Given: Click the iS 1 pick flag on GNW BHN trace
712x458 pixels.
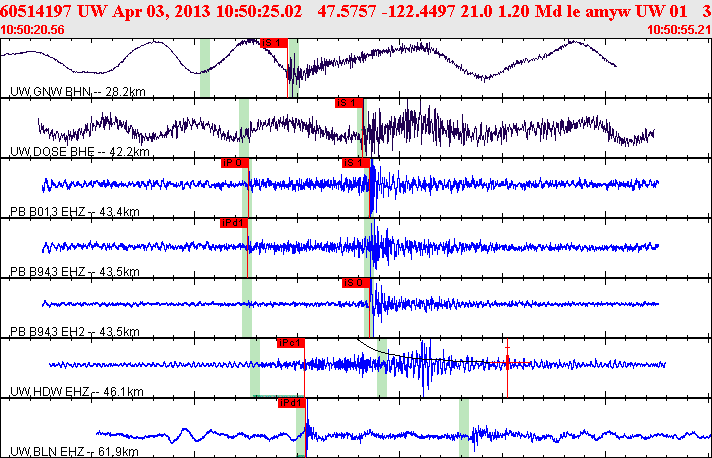Looking at the screenshot, I should 274,43.
